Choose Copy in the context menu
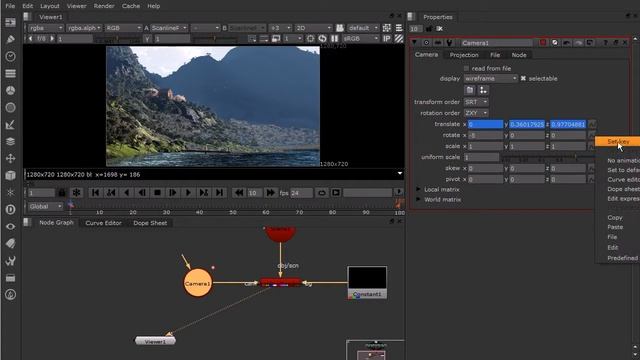The height and width of the screenshot is (360, 640). [x=615, y=218]
